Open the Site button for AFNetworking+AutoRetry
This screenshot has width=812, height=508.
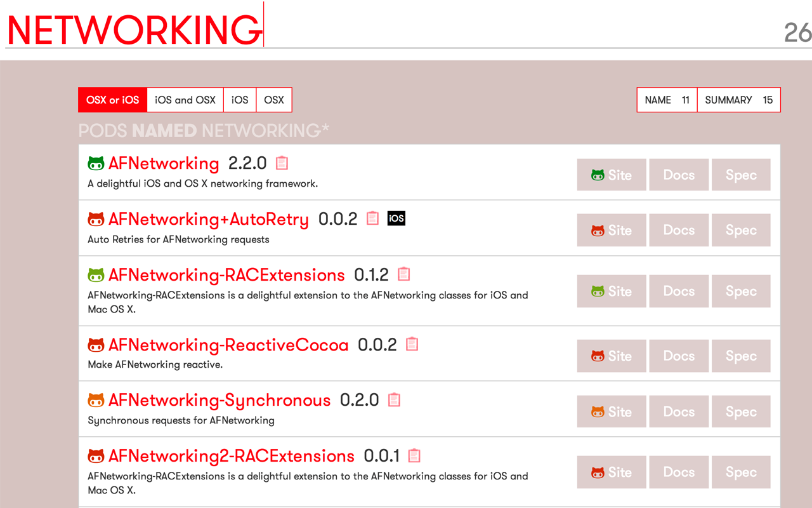click(x=612, y=230)
